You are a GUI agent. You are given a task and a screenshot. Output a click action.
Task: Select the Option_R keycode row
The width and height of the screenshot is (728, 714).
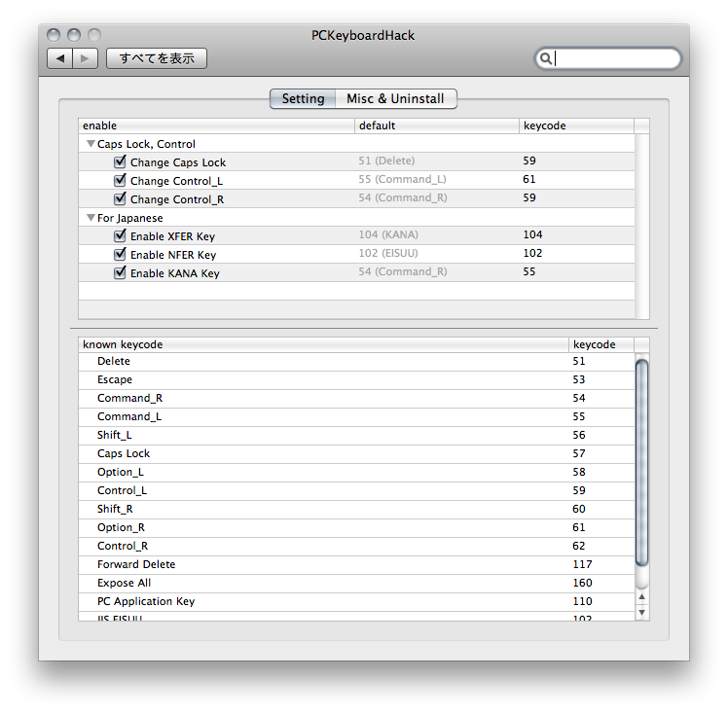(x=356, y=528)
